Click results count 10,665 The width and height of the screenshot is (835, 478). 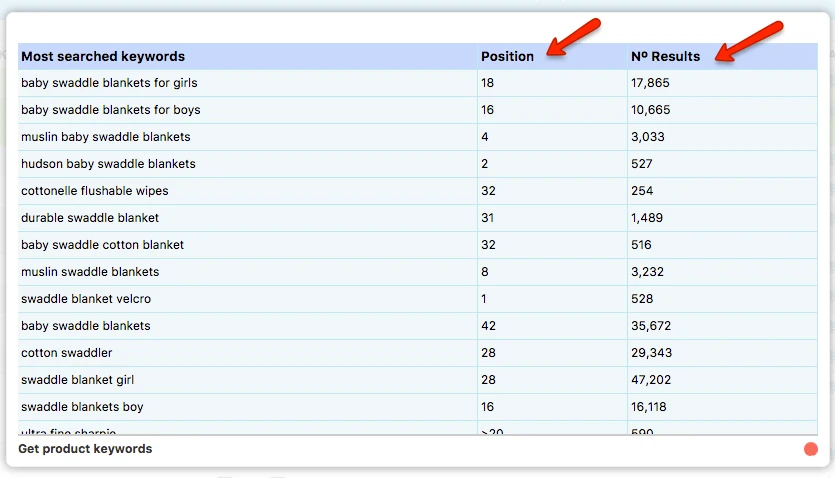pos(651,110)
